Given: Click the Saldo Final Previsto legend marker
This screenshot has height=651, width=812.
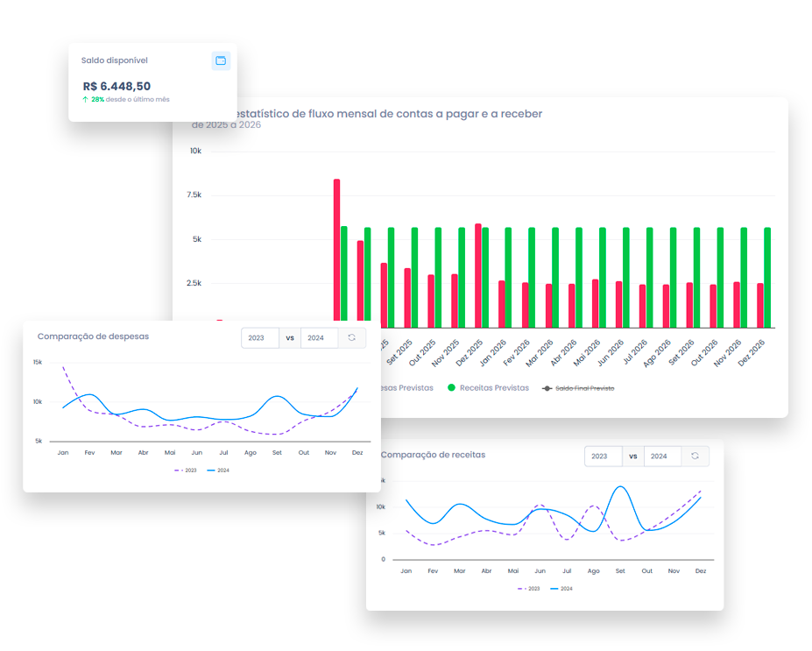Looking at the screenshot, I should [x=547, y=387].
